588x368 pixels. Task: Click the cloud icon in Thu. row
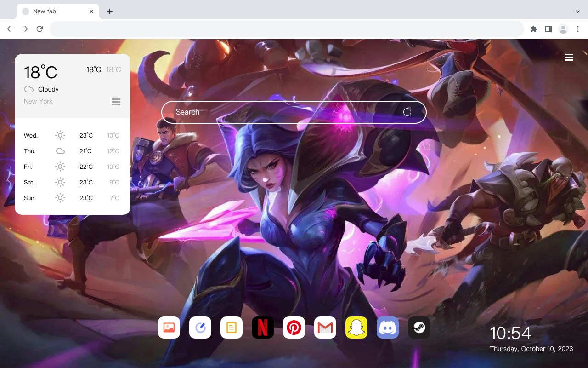60,151
